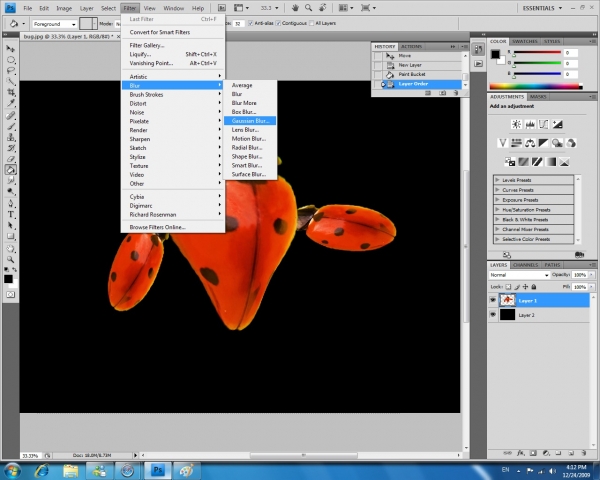The height and width of the screenshot is (480, 600).
Task: Enable the All Layers checkbox
Action: [x=311, y=23]
